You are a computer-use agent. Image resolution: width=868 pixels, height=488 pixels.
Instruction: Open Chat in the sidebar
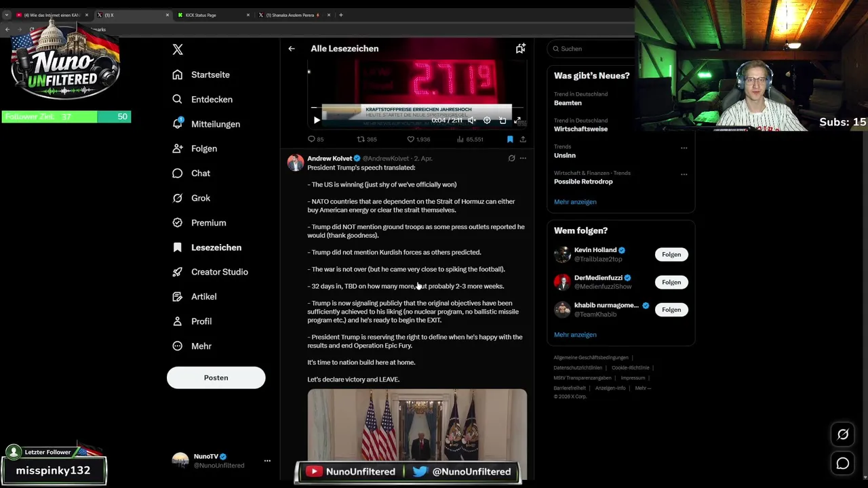(x=192, y=174)
